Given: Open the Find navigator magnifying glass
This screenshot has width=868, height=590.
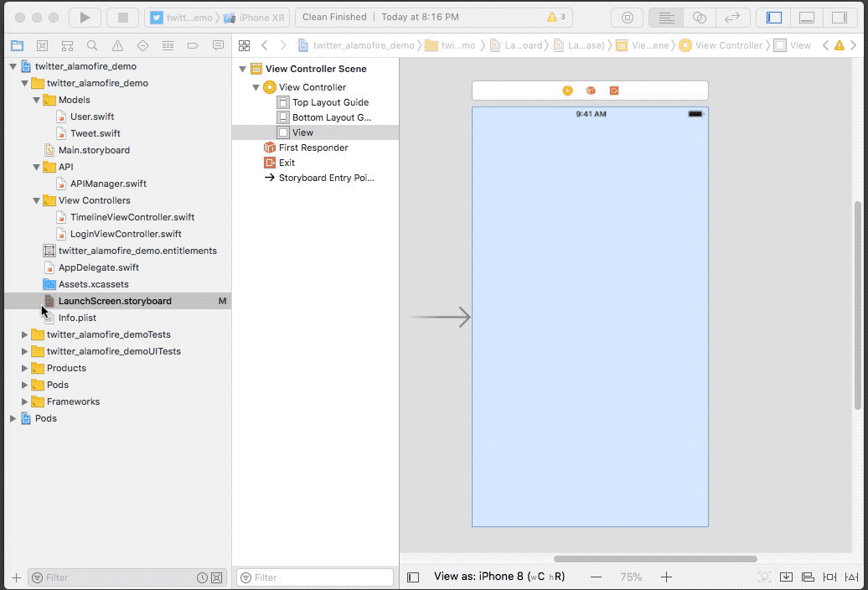Looking at the screenshot, I should coord(92,44).
